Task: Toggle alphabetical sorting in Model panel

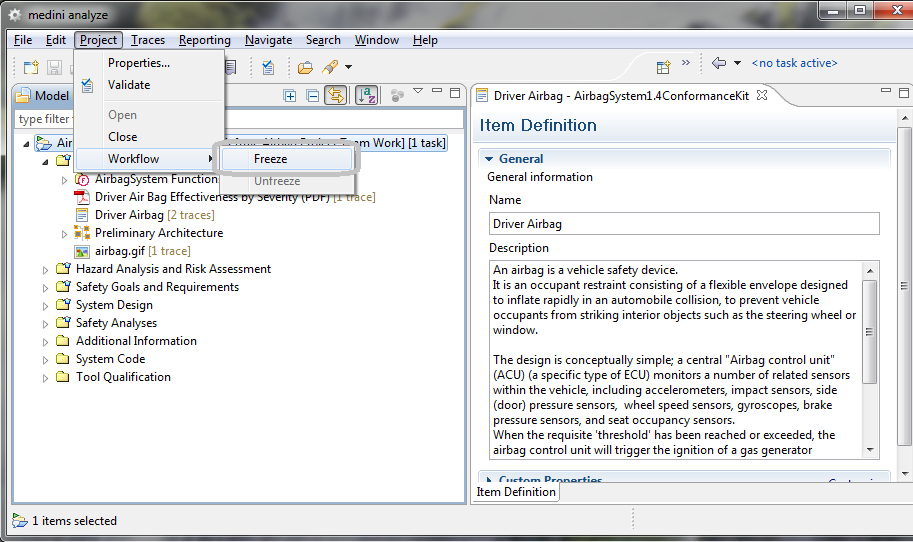Action: (366, 95)
